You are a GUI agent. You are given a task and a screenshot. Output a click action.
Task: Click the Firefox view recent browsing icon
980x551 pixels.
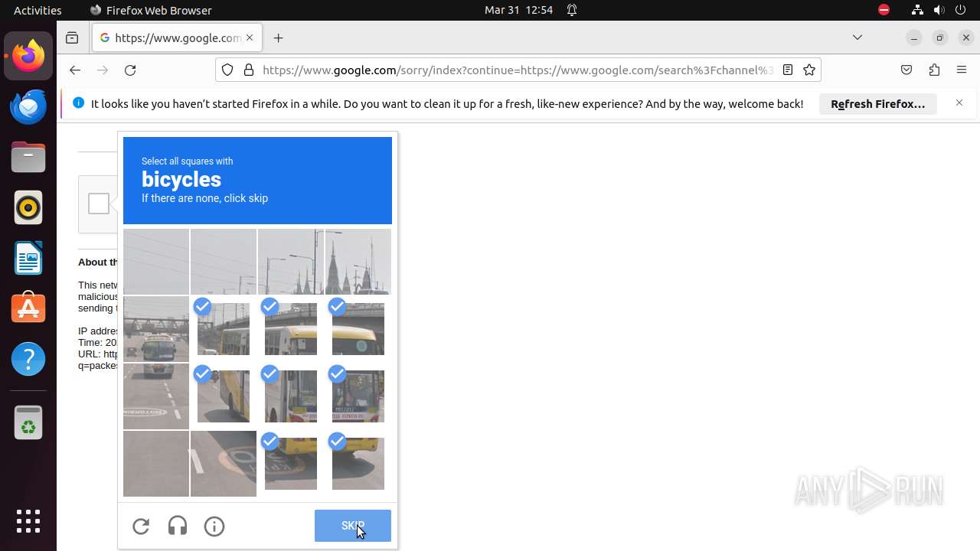[x=72, y=37]
